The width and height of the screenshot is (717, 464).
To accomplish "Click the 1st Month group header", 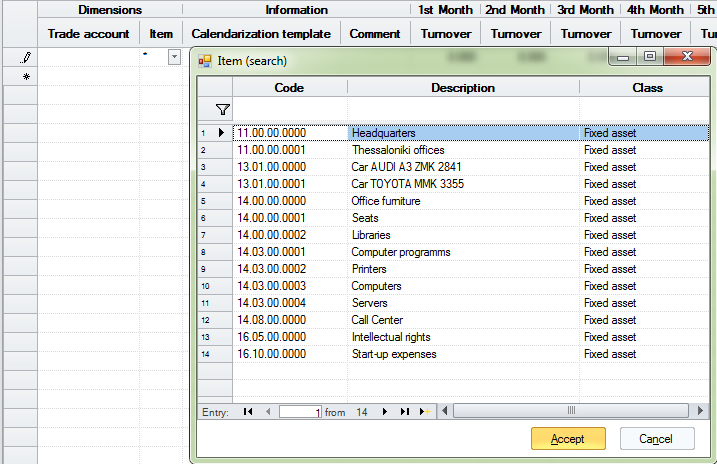I will pyautogui.click(x=445, y=10).
